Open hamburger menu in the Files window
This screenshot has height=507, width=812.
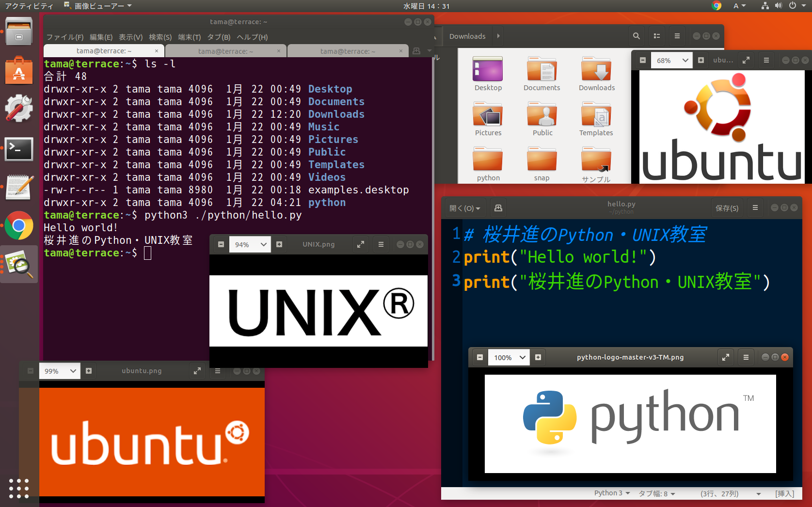677,36
